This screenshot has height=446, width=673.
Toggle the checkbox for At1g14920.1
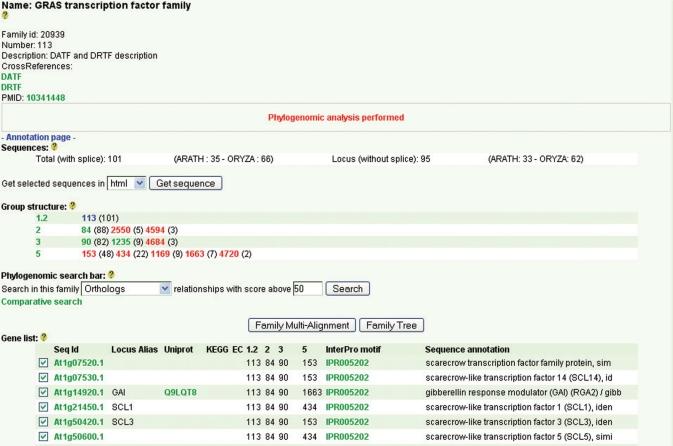pyautogui.click(x=41, y=393)
